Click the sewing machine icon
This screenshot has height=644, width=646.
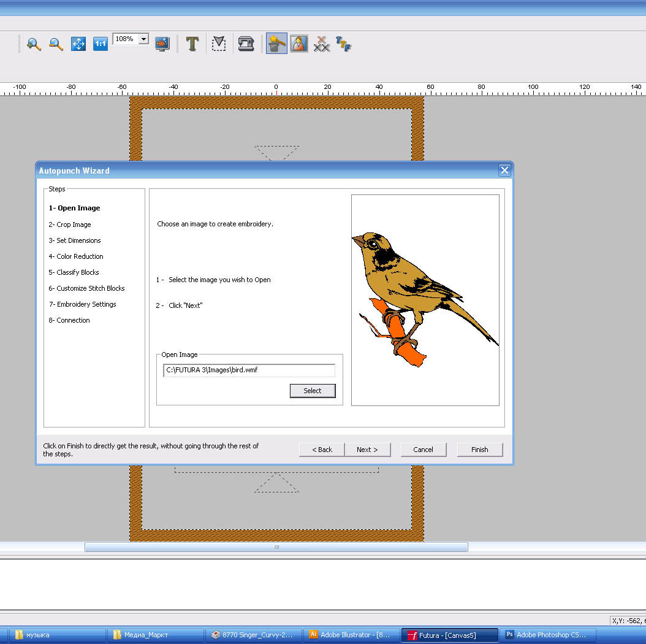pos(246,44)
